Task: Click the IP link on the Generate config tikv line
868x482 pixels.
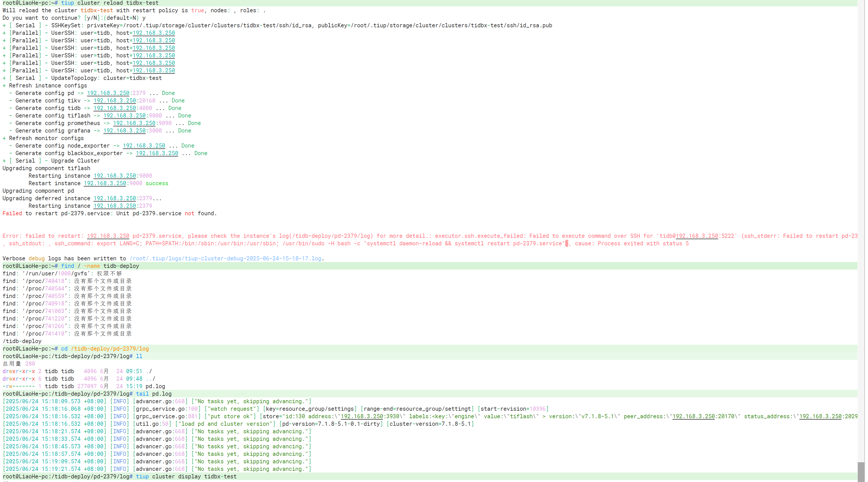Action: coord(115,101)
